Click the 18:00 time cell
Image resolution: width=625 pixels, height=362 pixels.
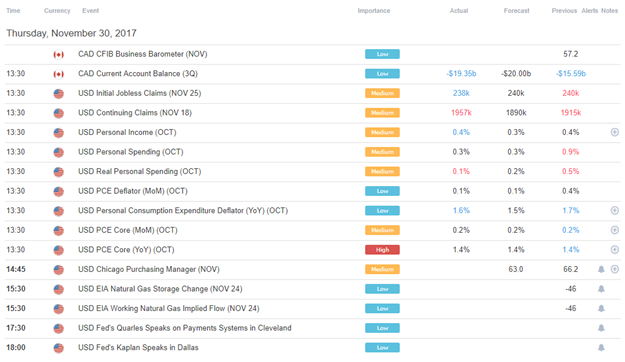click(16, 347)
